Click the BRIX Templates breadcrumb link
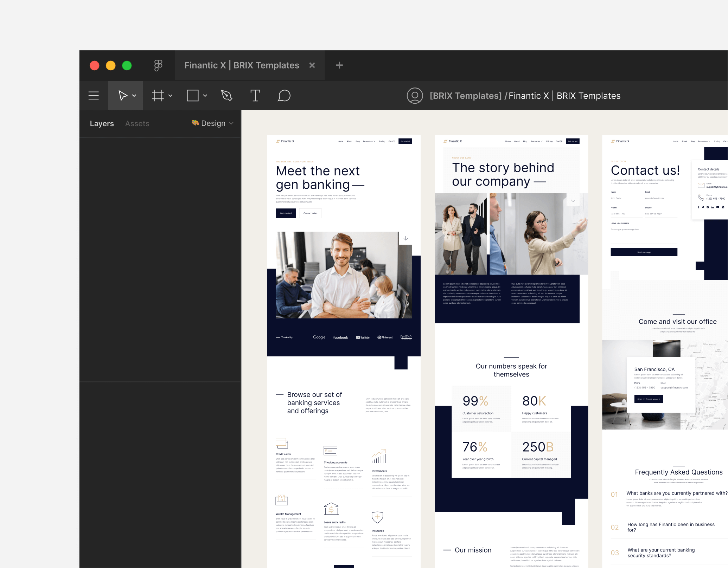Screen dimensions: 728x568 466,95
